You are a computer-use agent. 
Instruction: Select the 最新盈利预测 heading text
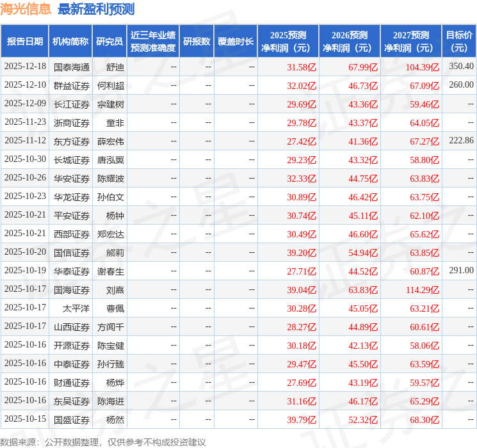96,9
